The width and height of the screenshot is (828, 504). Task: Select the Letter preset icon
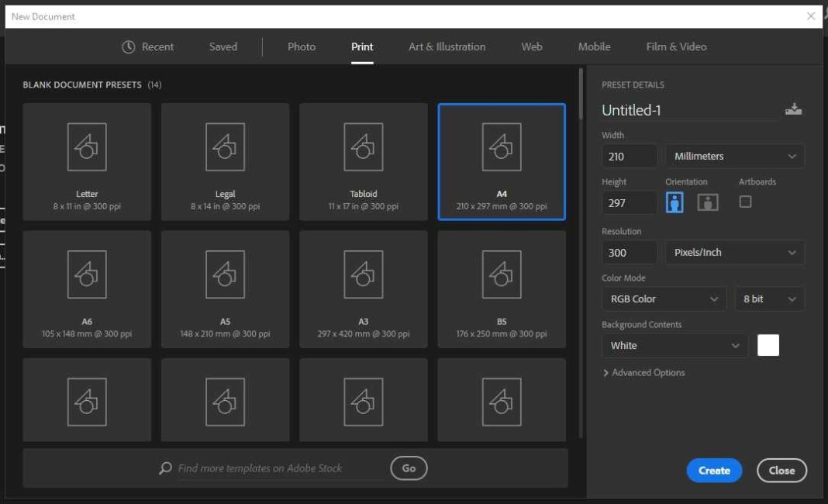coord(87,147)
